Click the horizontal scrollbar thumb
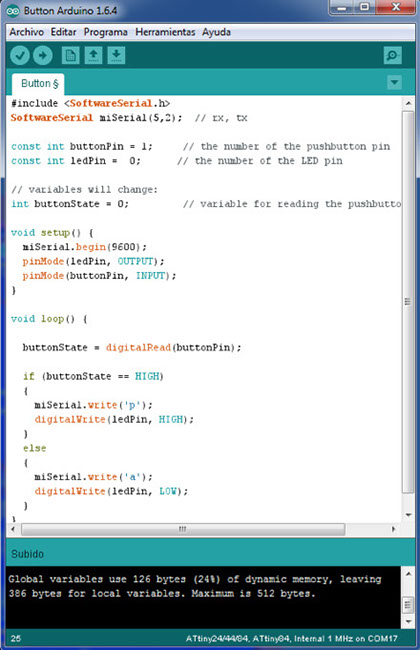This screenshot has height=650, width=420. (183, 529)
